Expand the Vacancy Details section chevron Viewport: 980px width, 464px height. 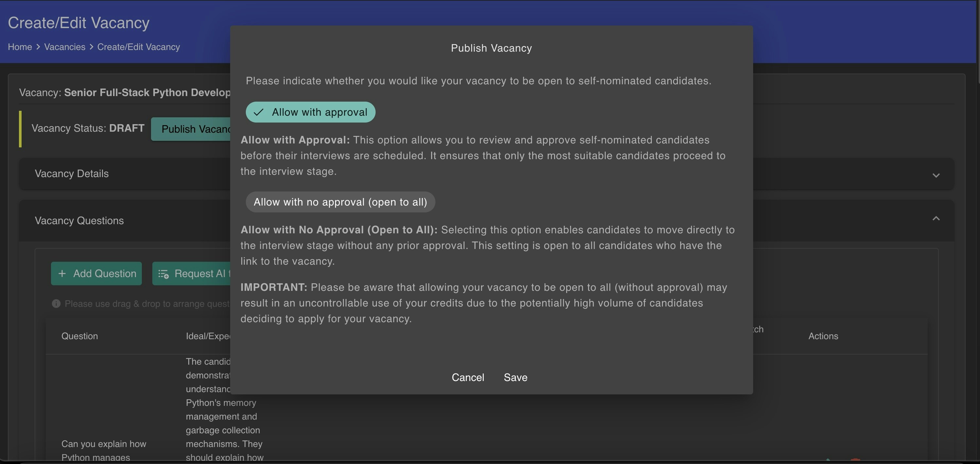(x=936, y=175)
